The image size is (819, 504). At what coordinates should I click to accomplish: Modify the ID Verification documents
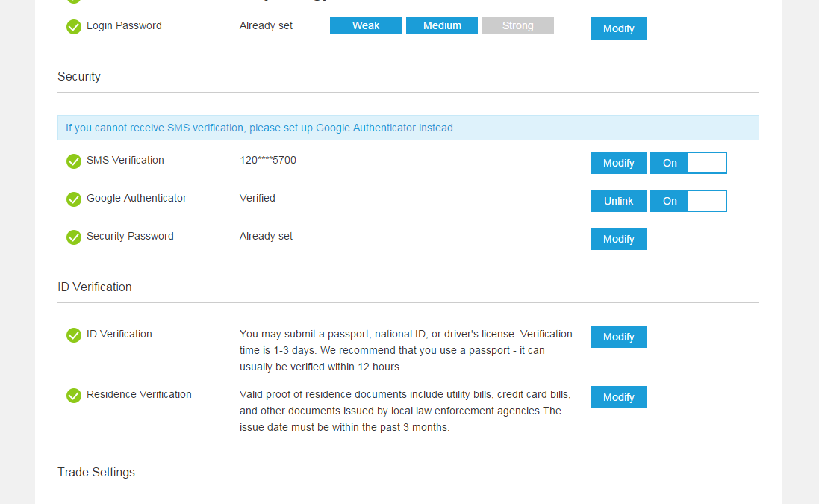[x=618, y=337]
